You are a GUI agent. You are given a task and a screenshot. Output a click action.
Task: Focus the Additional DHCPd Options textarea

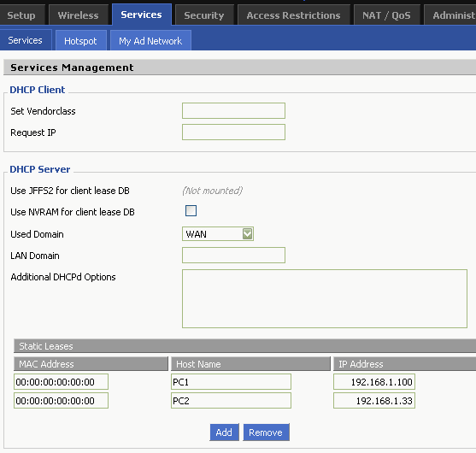(325, 299)
